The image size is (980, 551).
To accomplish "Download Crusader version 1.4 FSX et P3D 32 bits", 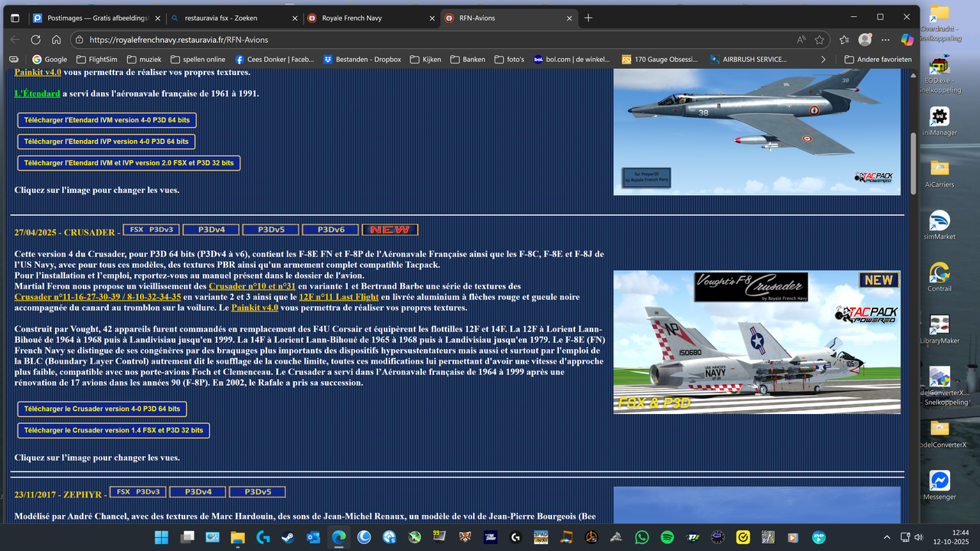I will [113, 430].
